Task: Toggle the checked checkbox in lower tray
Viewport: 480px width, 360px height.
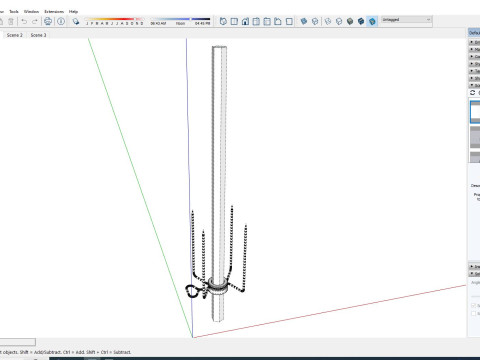Action: pos(473,305)
